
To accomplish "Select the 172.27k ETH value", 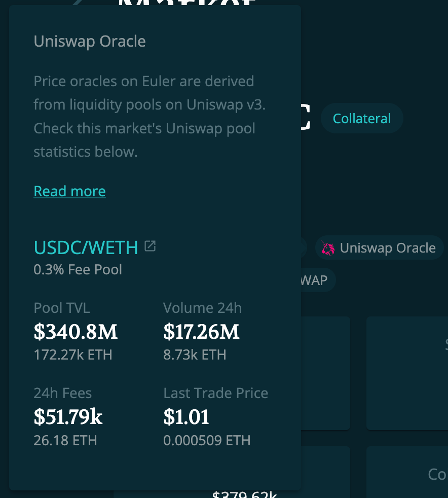I will pos(73,355).
